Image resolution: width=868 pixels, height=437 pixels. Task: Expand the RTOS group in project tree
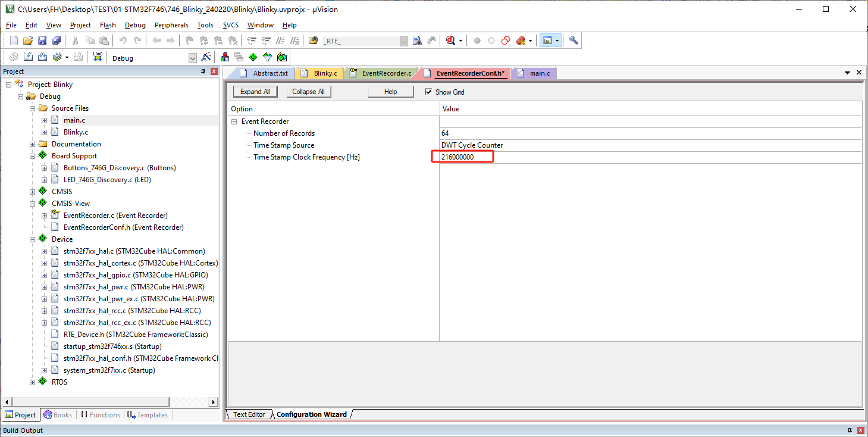point(32,382)
